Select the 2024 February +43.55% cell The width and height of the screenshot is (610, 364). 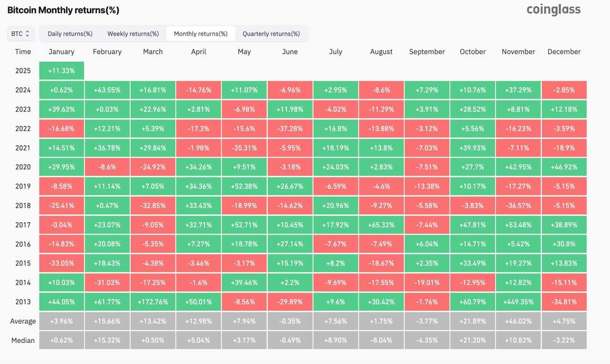click(107, 90)
